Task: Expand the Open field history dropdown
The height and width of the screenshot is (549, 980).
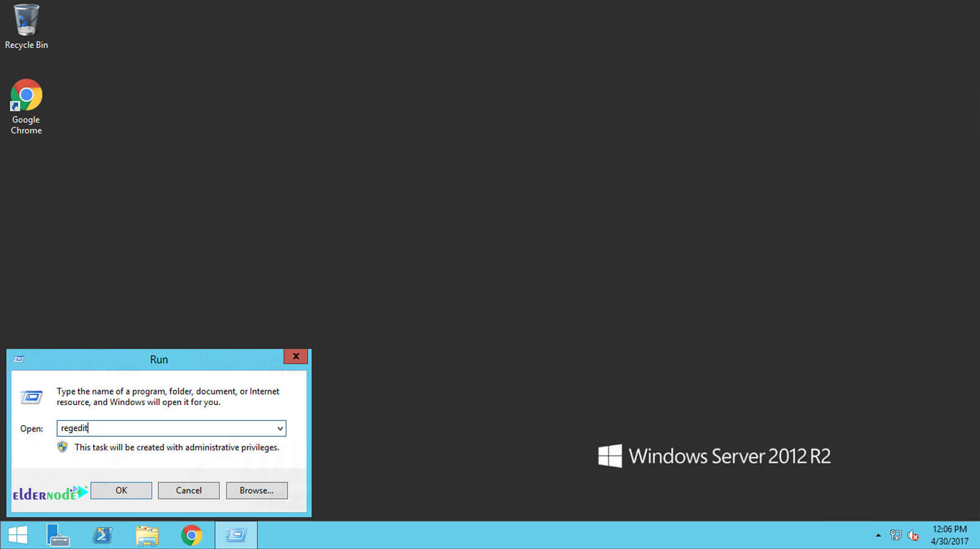Action: pos(279,428)
